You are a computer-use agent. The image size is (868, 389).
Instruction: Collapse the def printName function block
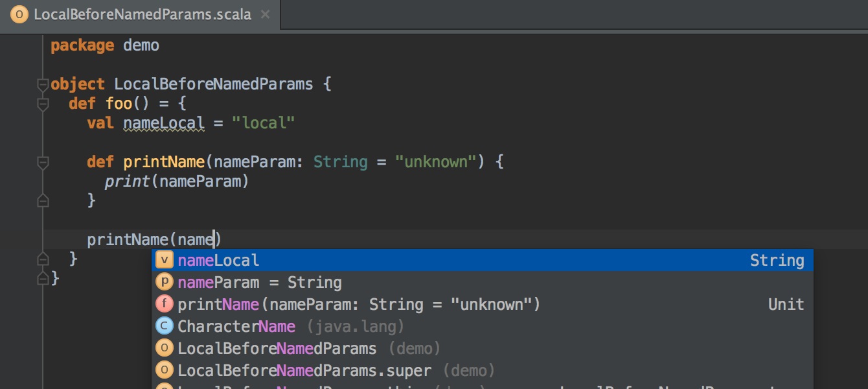43,162
